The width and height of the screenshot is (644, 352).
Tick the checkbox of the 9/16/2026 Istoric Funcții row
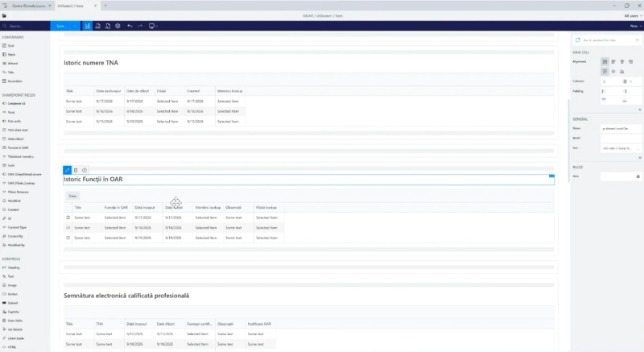click(68, 227)
